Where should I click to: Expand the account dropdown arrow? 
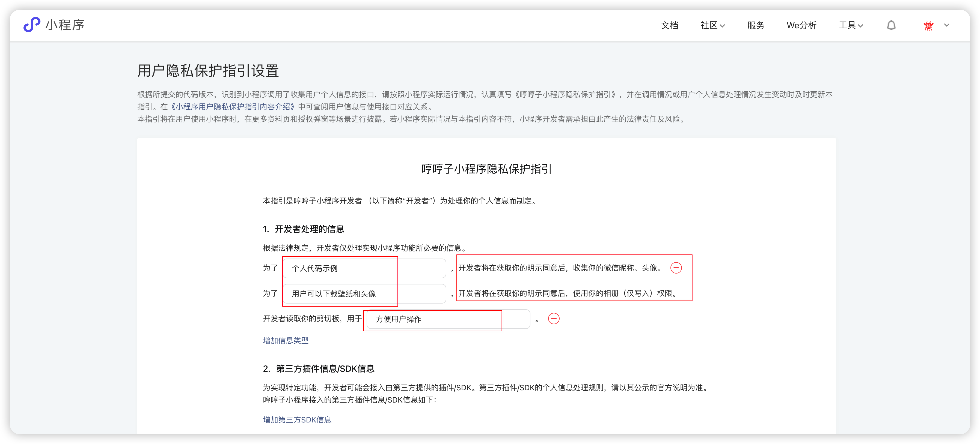point(946,25)
